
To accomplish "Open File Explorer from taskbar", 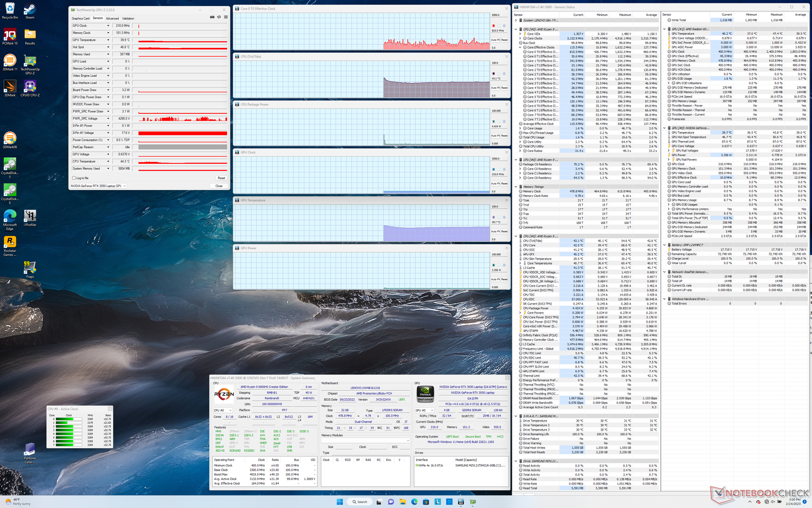I will click(x=402, y=502).
